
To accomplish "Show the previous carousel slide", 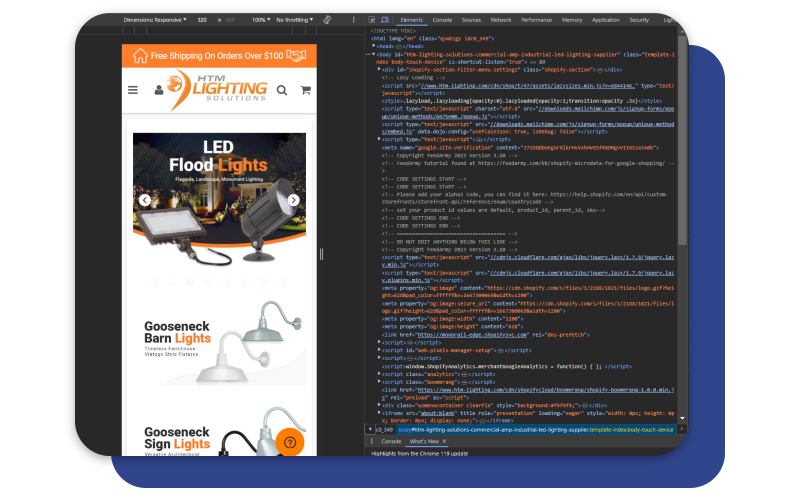I will [145, 200].
